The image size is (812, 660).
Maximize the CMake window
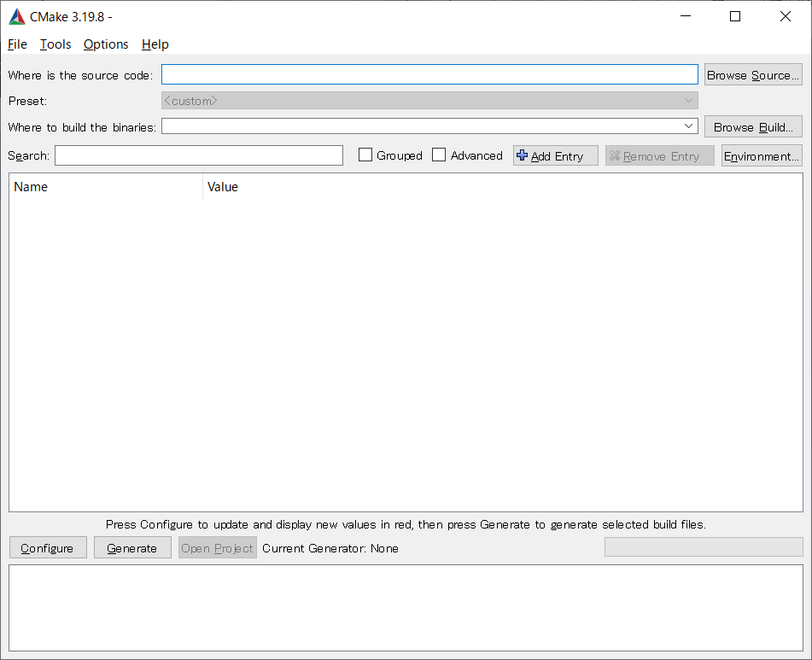pyautogui.click(x=735, y=16)
